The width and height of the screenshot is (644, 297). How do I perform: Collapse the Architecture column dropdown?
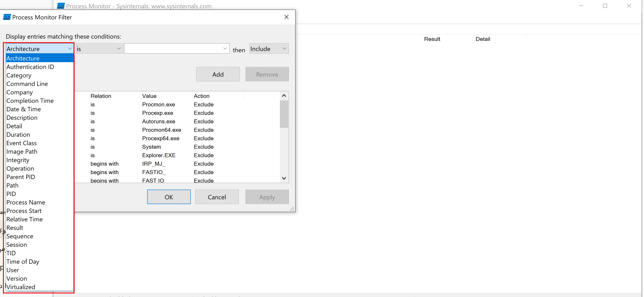70,49
